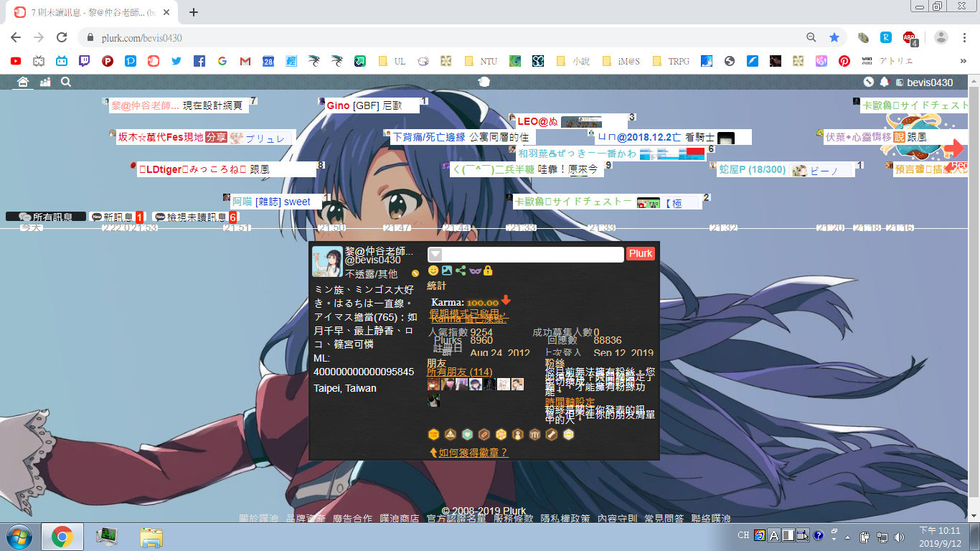
Task: Expand the 小說 bookmark folder
Action: tap(573, 62)
